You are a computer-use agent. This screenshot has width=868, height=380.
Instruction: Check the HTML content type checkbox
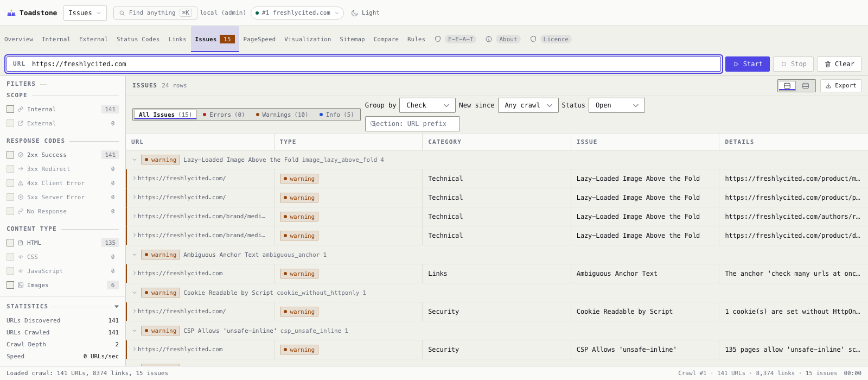[10, 243]
